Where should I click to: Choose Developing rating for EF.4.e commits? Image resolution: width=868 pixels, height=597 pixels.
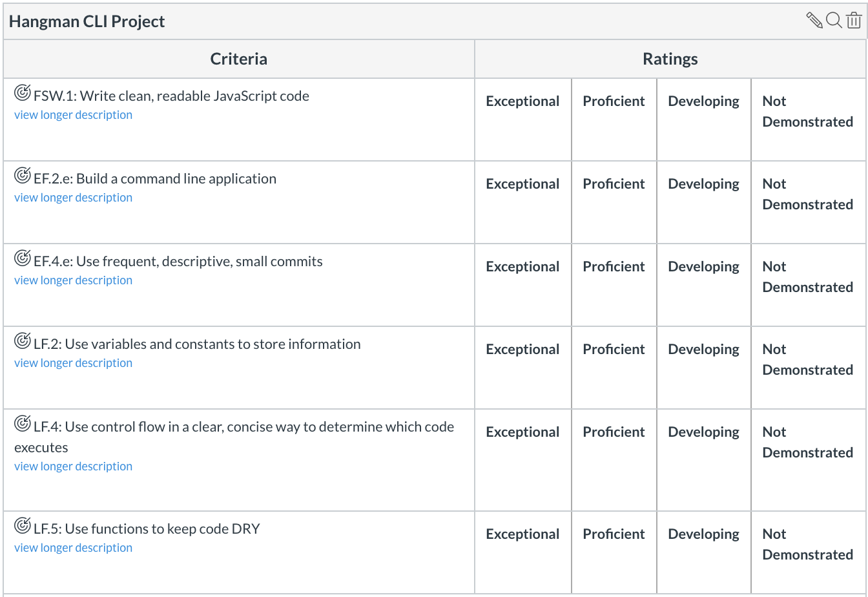click(703, 267)
